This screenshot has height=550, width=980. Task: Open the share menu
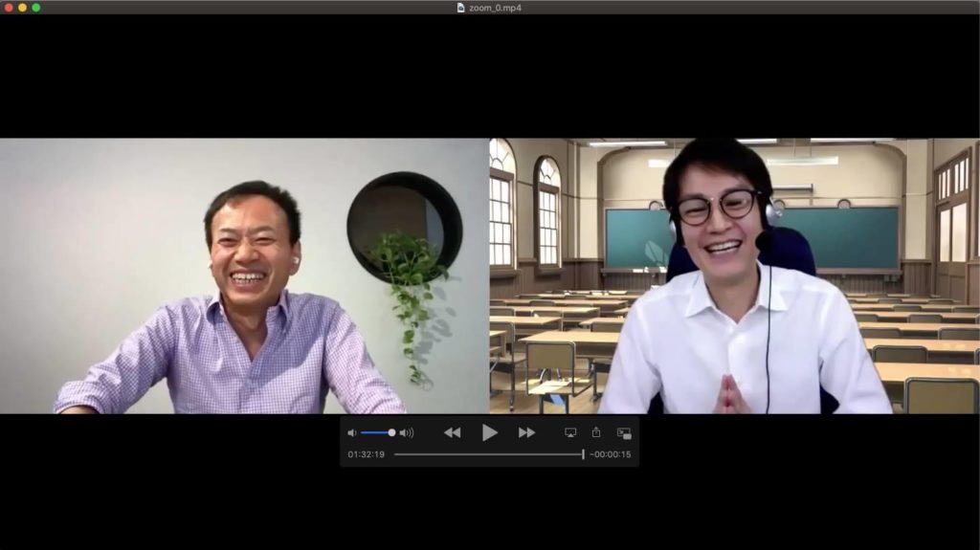(x=596, y=432)
